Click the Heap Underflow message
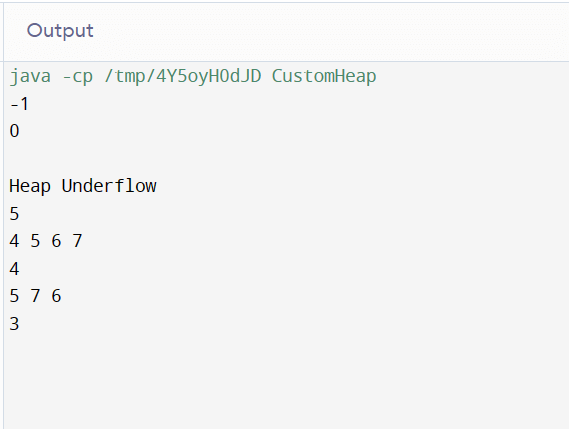Viewport: 569px width, 429px height. [83, 186]
